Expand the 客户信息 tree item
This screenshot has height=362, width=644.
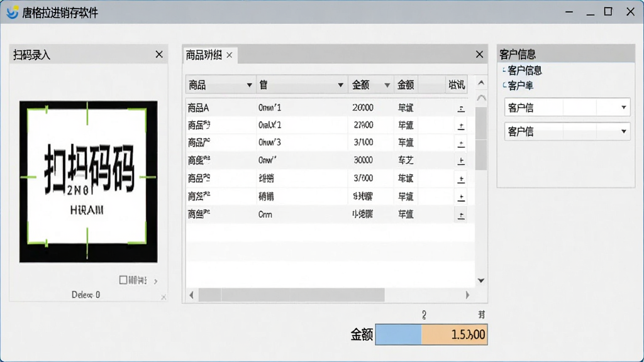pos(504,70)
